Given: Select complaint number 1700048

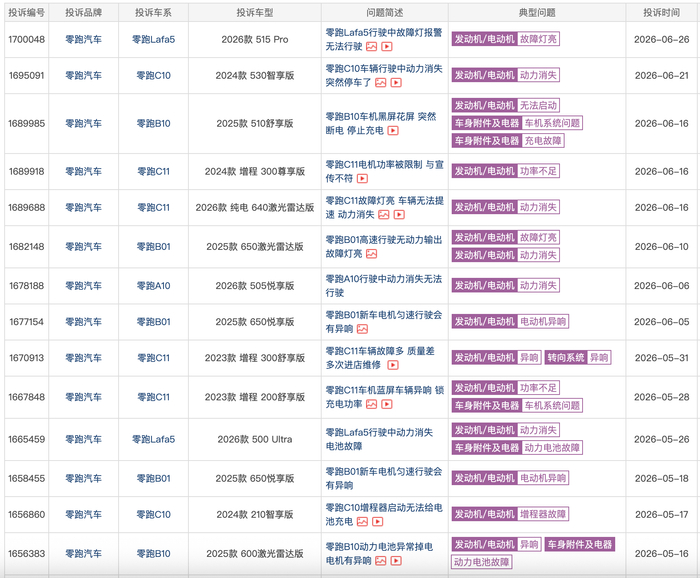Looking at the screenshot, I should (26, 40).
